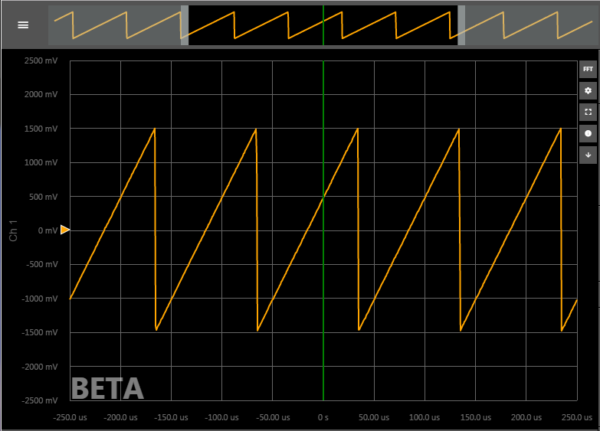Grab the left overview window handle
The height and width of the screenshot is (431, 600).
coord(184,25)
